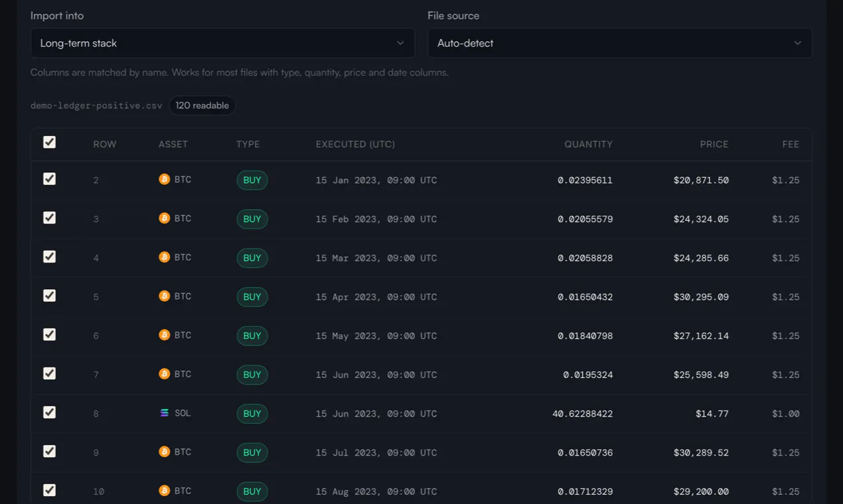Viewport: 843px width, 504px height.
Task: Deselect the 15 Mar 2023 transaction checkbox
Action: pyautogui.click(x=49, y=257)
